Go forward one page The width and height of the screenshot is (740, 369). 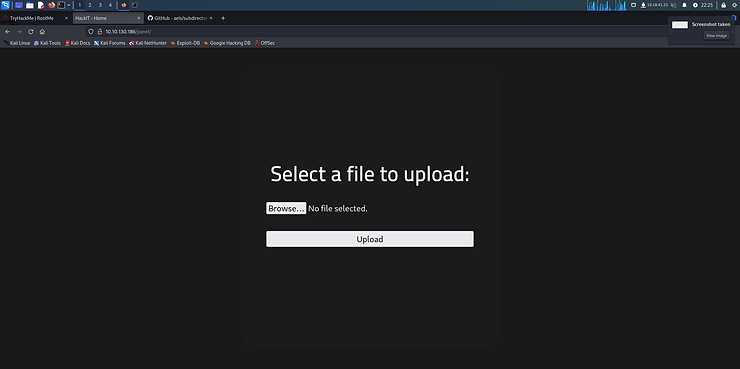pyautogui.click(x=19, y=32)
